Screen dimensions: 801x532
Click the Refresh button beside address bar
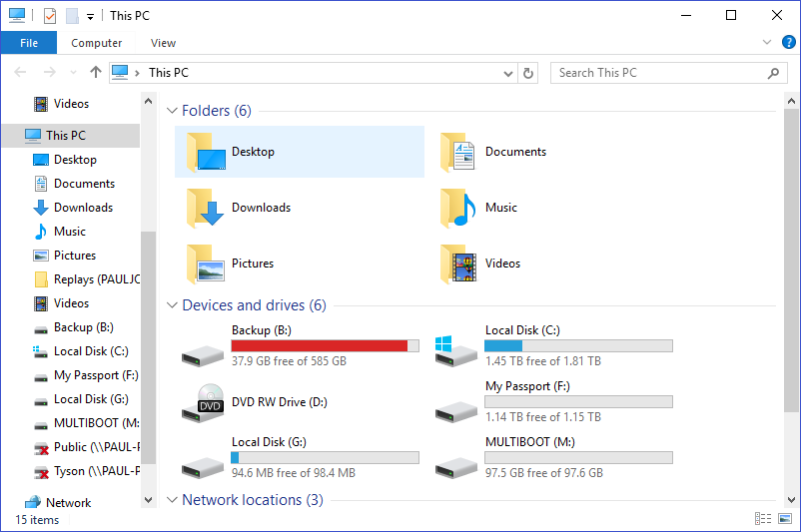(528, 74)
